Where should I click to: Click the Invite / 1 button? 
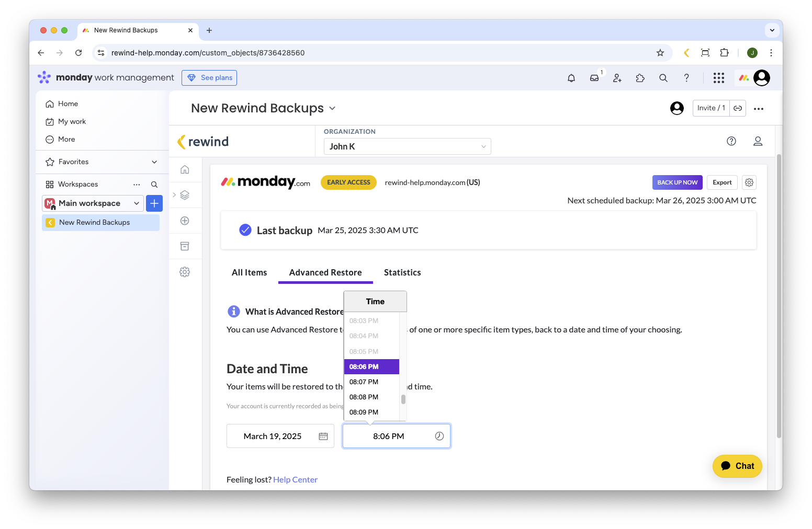pos(711,108)
